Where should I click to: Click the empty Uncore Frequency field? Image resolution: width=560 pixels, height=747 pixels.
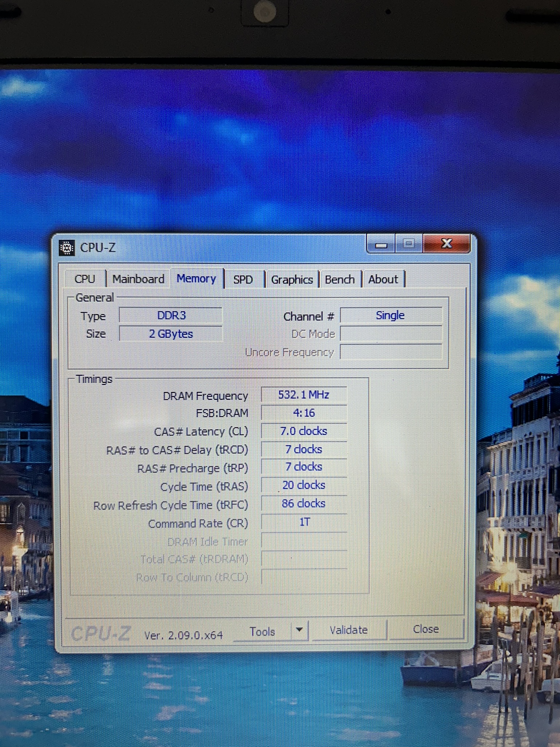[x=391, y=352]
